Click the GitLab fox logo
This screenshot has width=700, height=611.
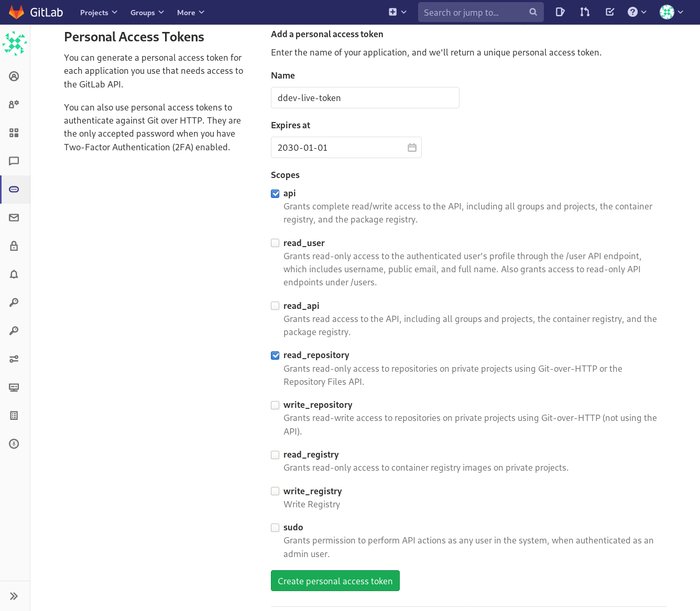16,12
